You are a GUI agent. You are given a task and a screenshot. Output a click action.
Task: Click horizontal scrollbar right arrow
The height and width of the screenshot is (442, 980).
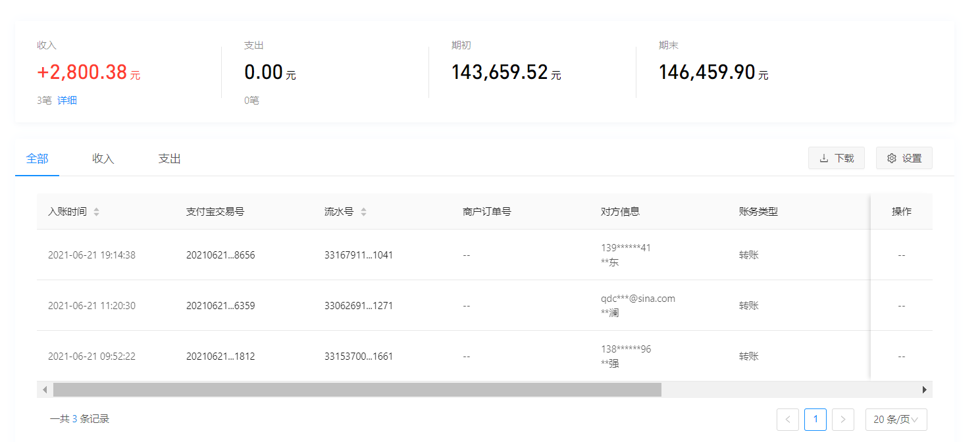[x=924, y=390]
